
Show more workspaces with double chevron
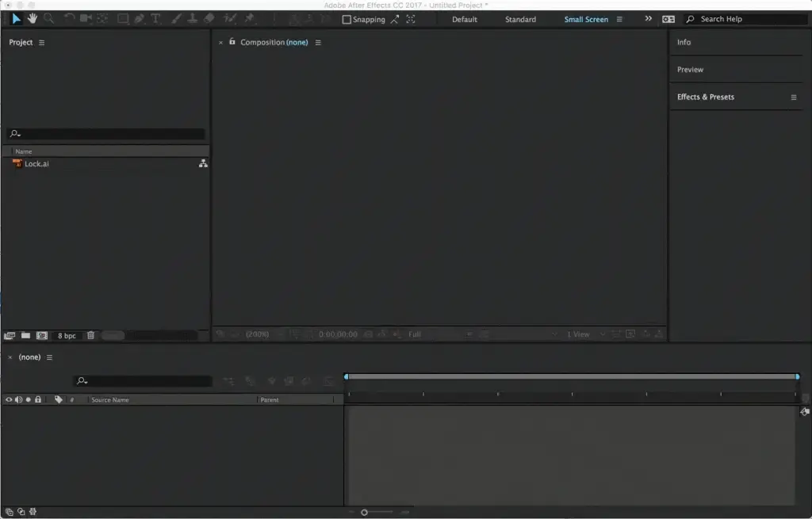[x=649, y=19]
